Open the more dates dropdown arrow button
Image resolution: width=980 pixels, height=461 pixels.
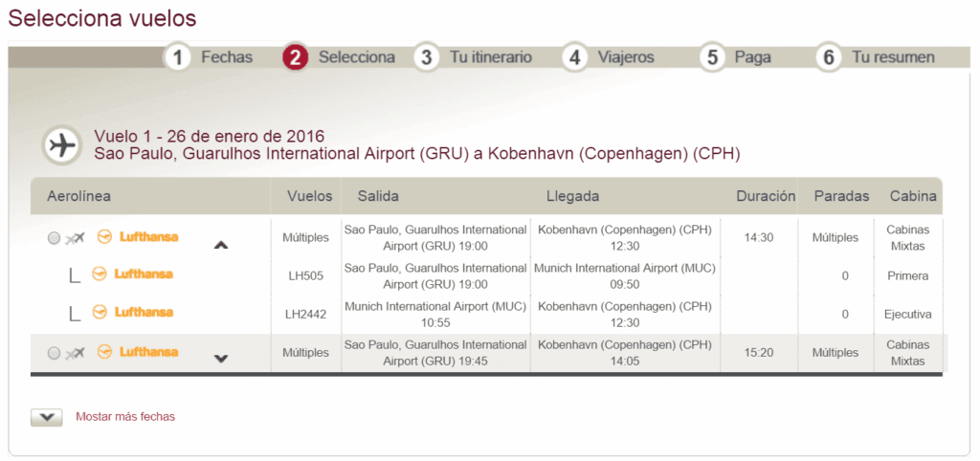click(47, 418)
